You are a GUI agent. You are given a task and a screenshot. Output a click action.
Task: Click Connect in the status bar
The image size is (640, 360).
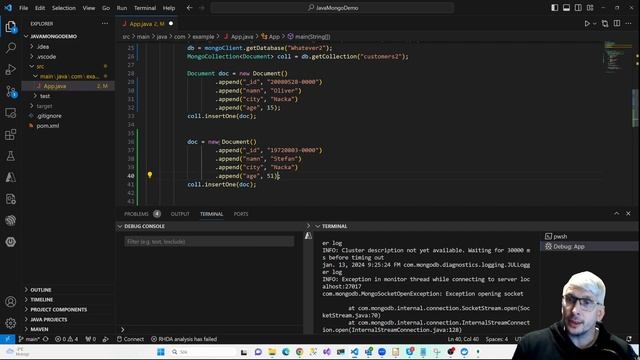[x=131, y=339]
